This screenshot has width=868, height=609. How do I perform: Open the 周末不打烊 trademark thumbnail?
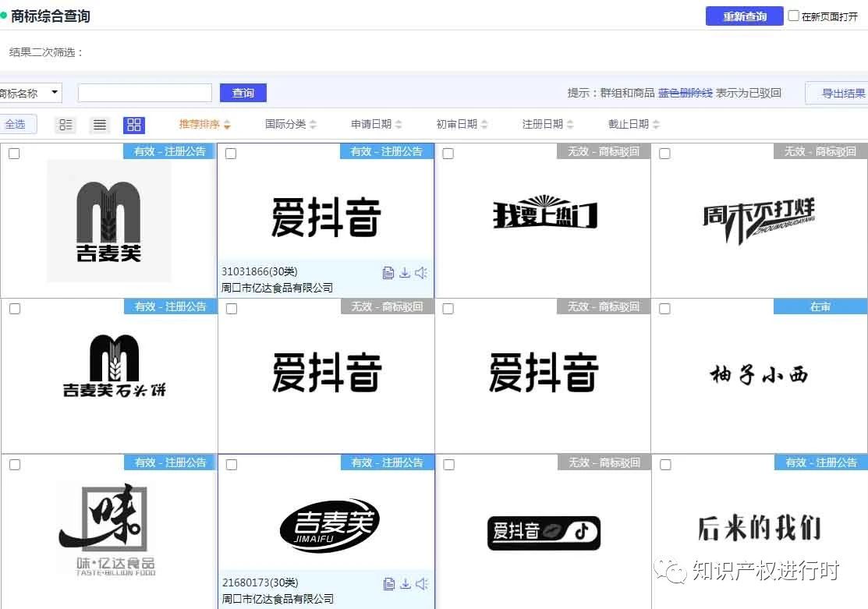759,220
